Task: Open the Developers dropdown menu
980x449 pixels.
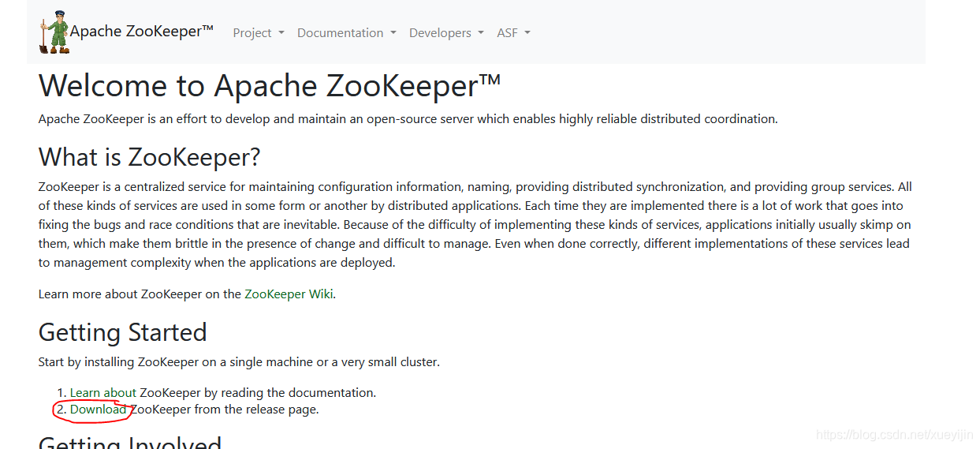Action: point(446,33)
